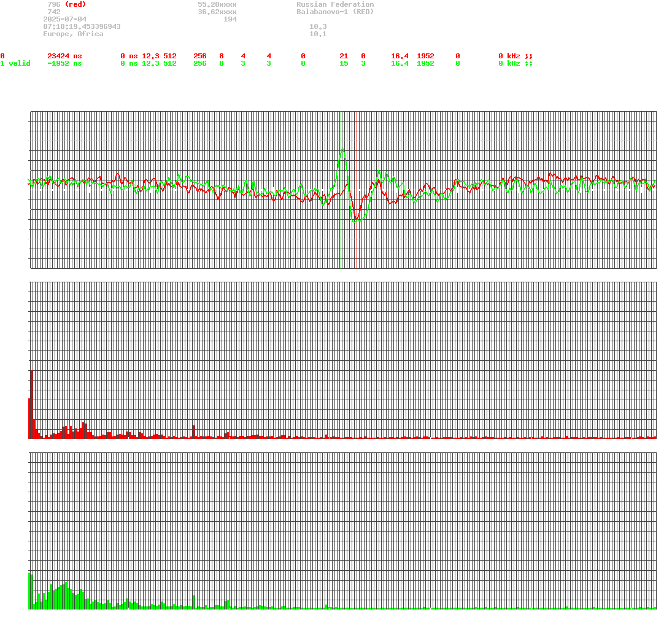Click the region text "Europe, Africa"
The height and width of the screenshot is (623, 672).
pyautogui.click(x=73, y=34)
